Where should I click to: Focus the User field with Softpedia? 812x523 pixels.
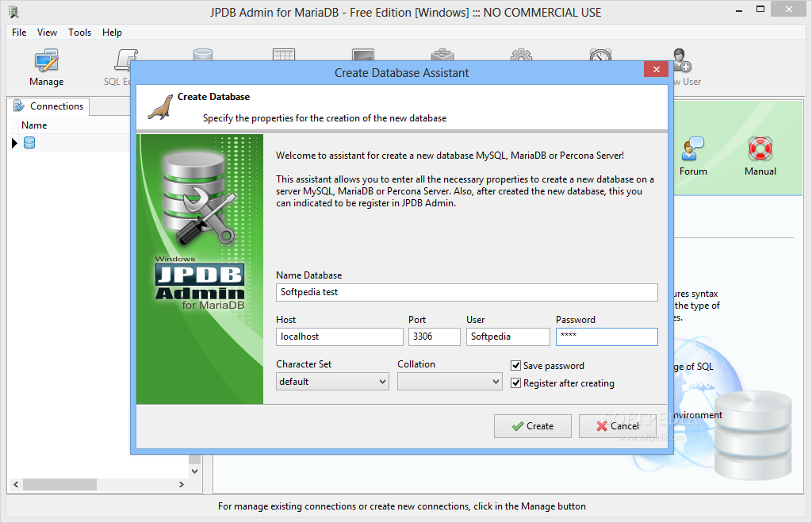(x=508, y=337)
